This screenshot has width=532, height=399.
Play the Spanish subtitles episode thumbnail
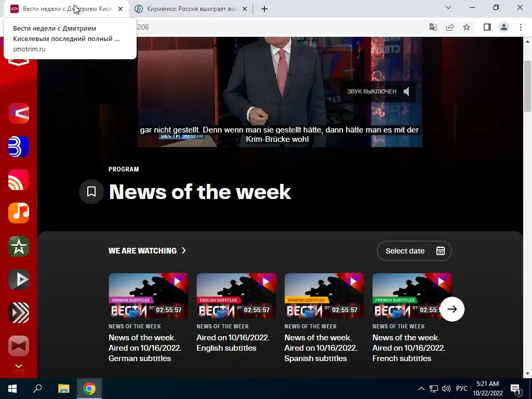[324, 296]
